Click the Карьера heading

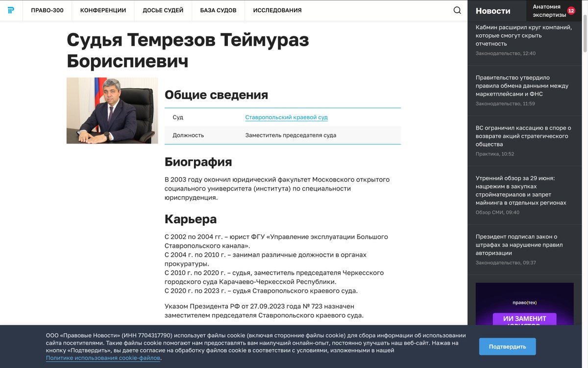191,219
